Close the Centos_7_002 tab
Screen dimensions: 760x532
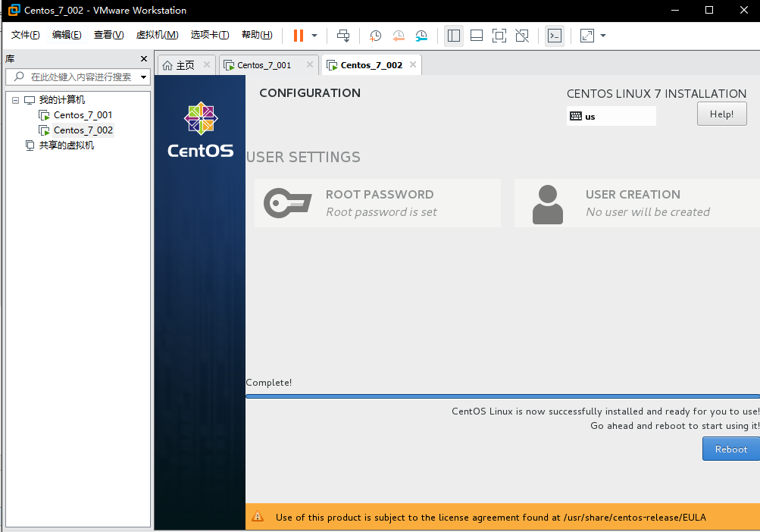click(412, 64)
